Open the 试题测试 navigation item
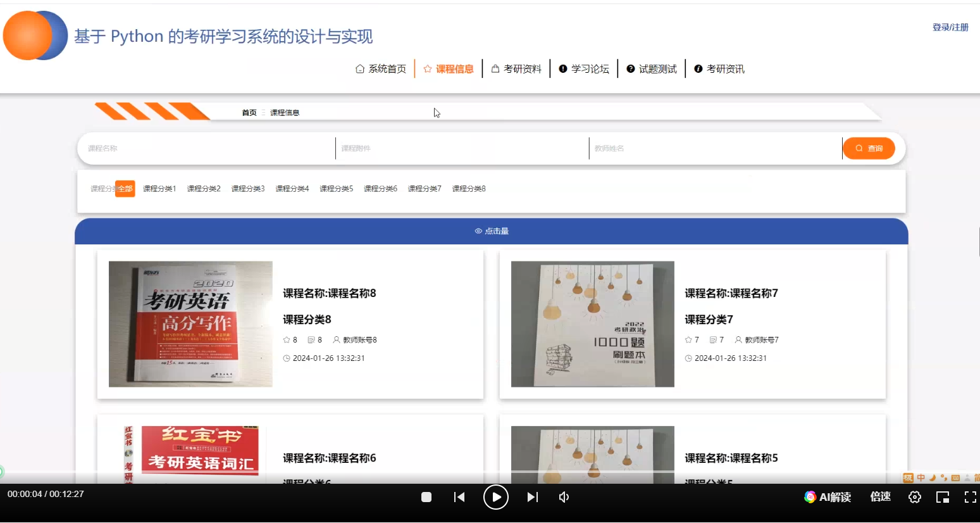 point(652,69)
